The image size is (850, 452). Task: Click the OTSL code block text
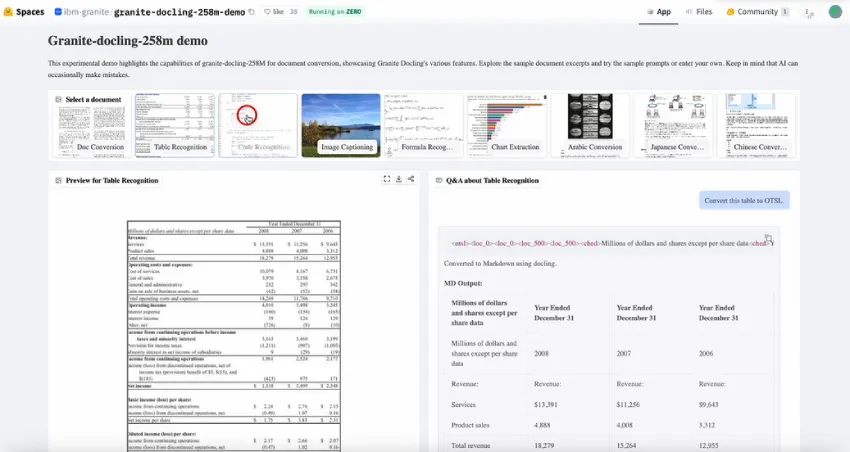coord(613,243)
